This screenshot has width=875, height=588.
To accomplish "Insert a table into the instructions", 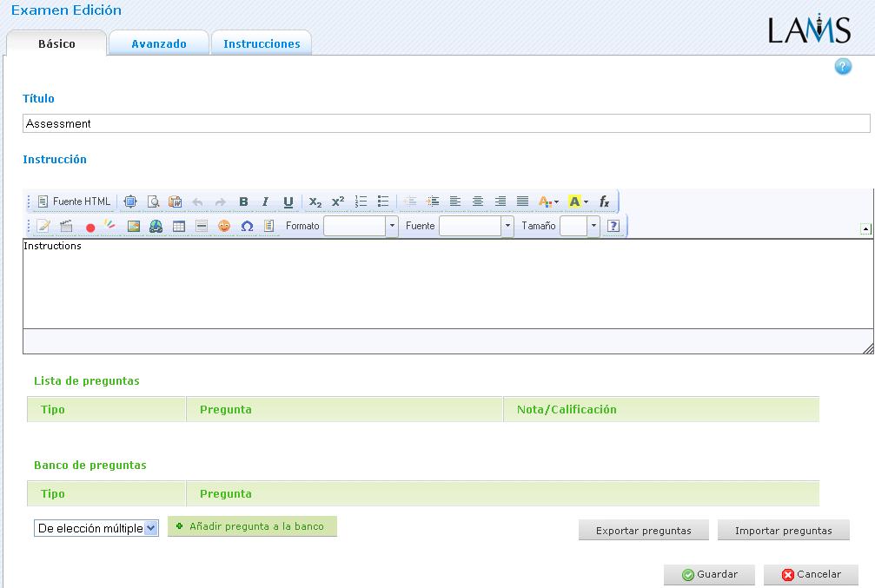I will (x=179, y=227).
